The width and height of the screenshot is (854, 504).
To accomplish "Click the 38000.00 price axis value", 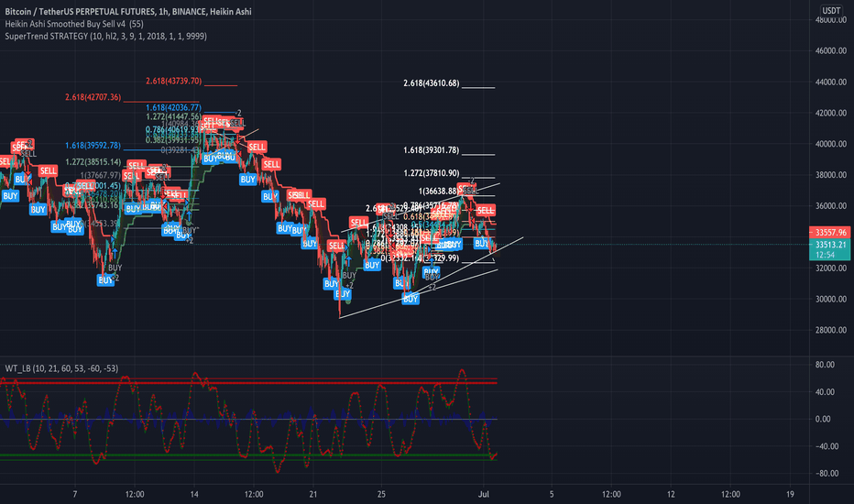I will coord(830,175).
